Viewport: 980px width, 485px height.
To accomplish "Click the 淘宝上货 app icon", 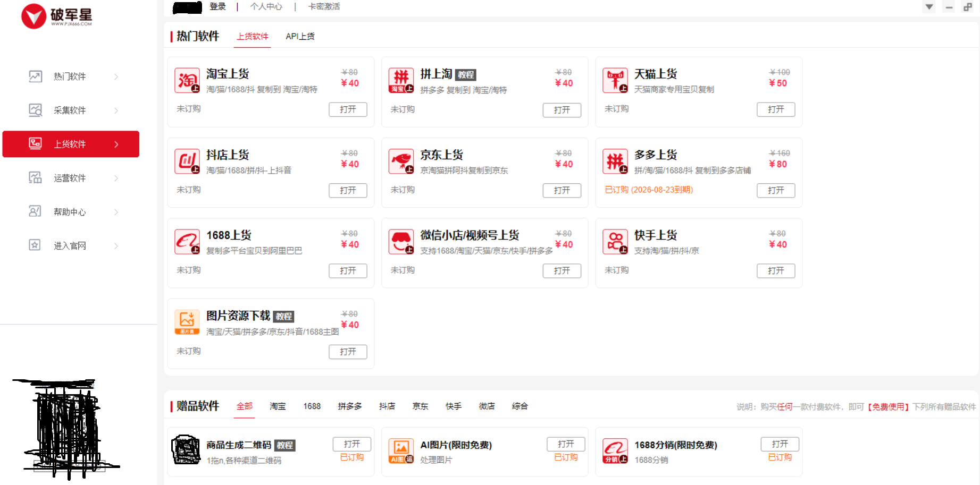I will pos(187,80).
